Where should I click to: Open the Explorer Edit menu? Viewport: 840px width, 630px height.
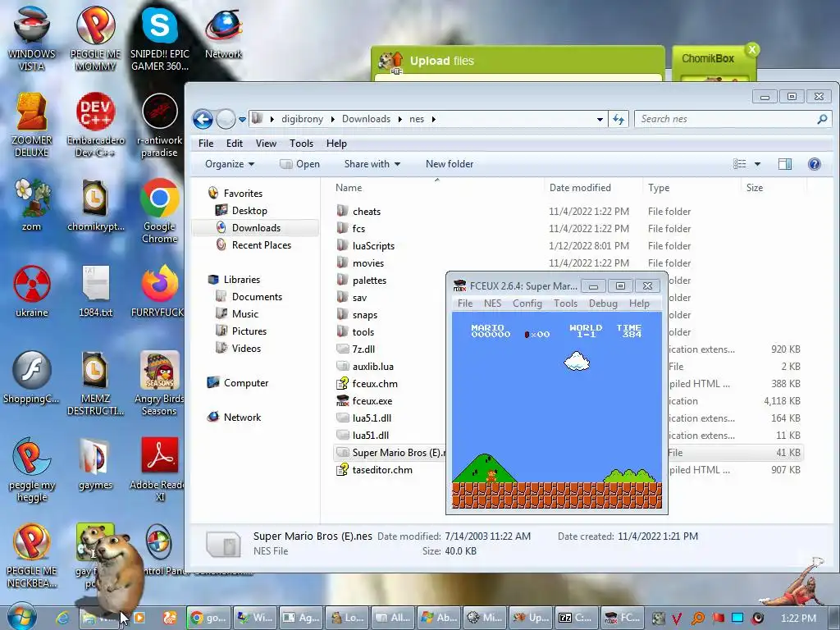[234, 144]
